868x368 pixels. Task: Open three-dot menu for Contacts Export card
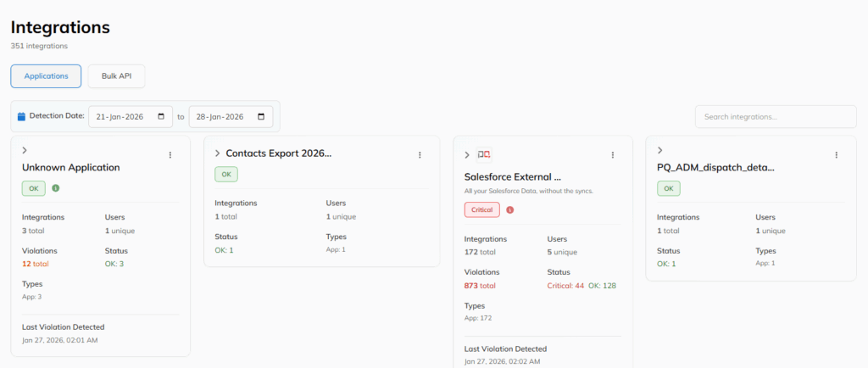click(420, 154)
